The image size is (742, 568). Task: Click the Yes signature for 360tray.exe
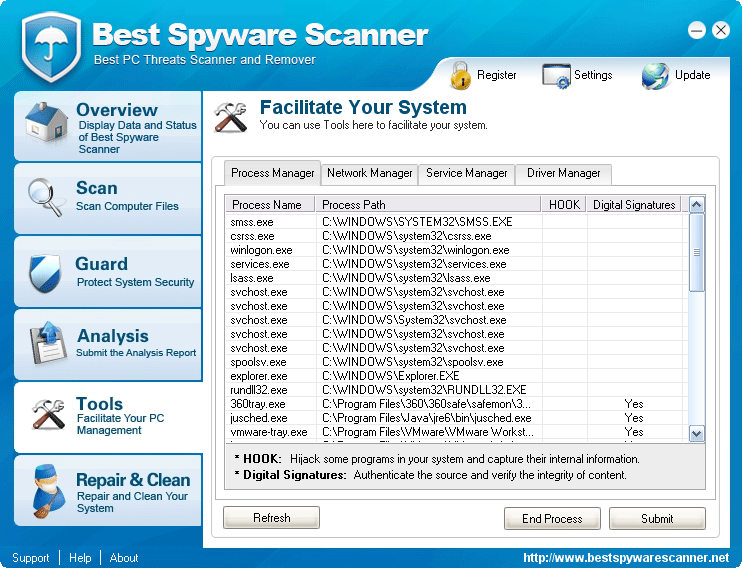click(634, 404)
